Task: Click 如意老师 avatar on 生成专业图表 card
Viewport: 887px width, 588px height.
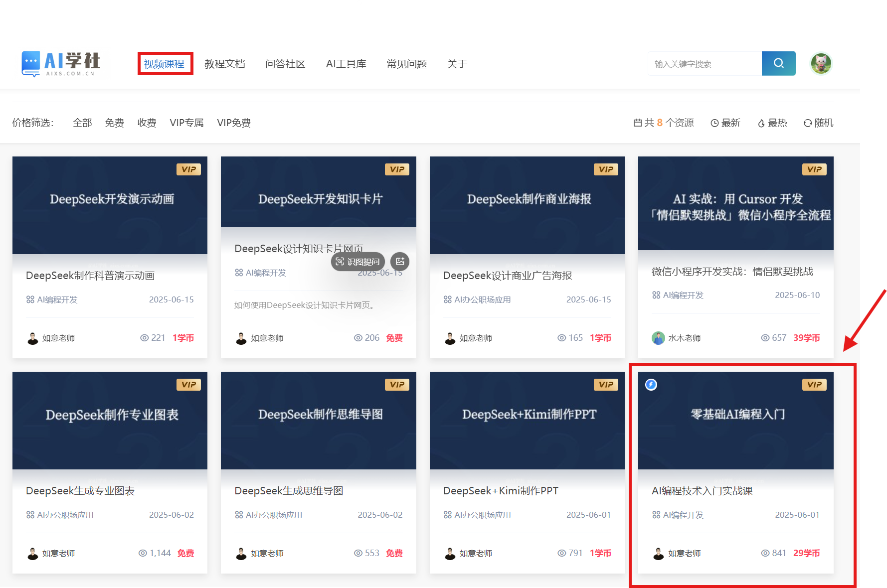Action: click(x=32, y=553)
